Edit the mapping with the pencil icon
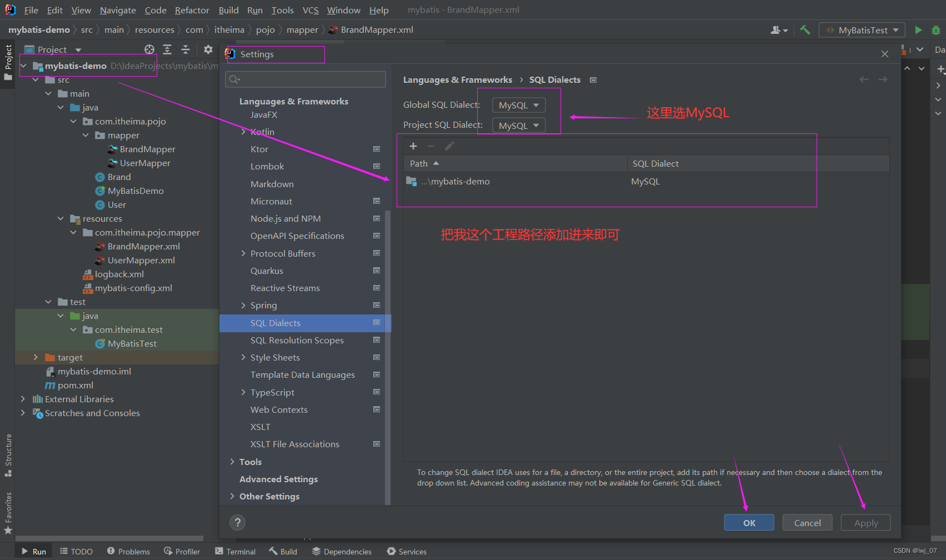Viewport: 946px width, 560px height. point(449,146)
